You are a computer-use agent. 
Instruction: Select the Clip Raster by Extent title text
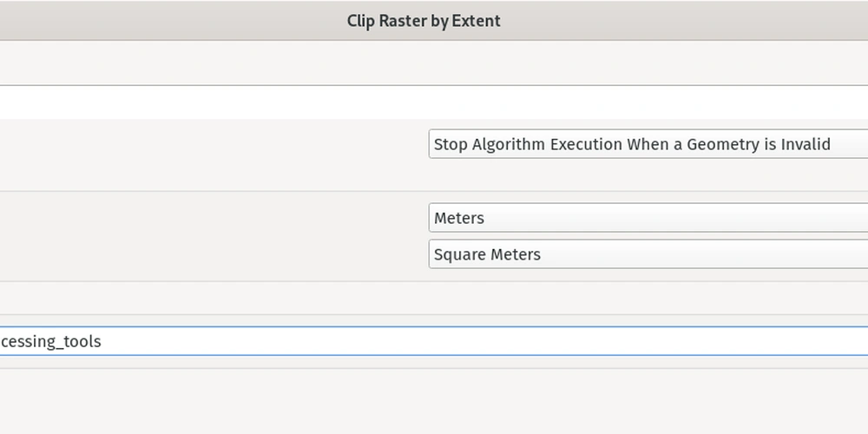(x=424, y=21)
